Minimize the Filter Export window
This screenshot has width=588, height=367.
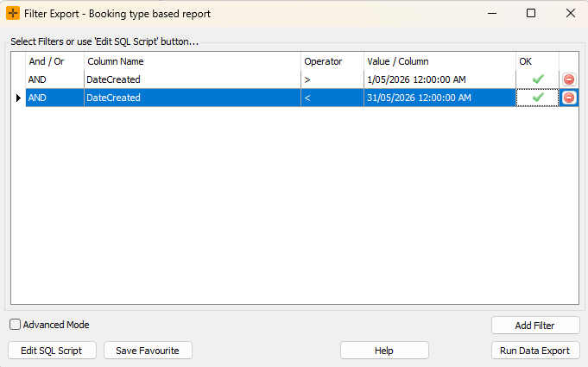tap(492, 14)
